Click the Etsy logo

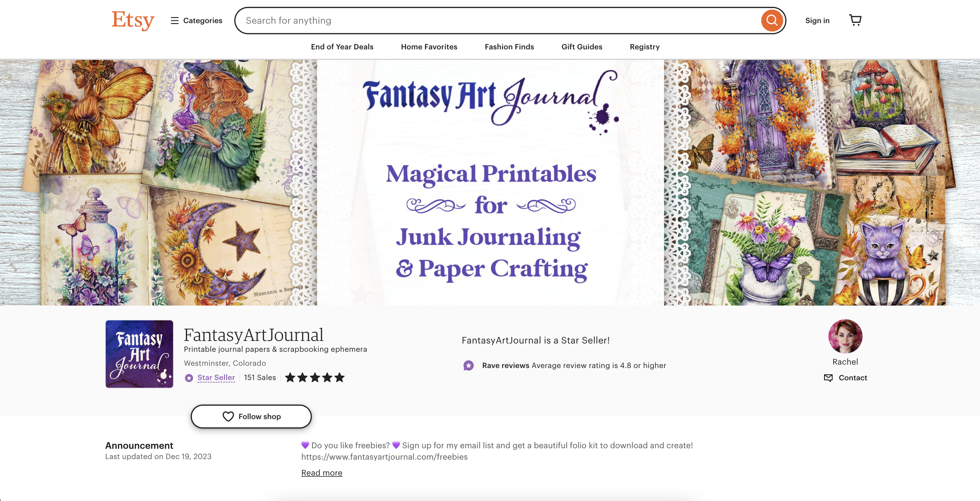(133, 20)
